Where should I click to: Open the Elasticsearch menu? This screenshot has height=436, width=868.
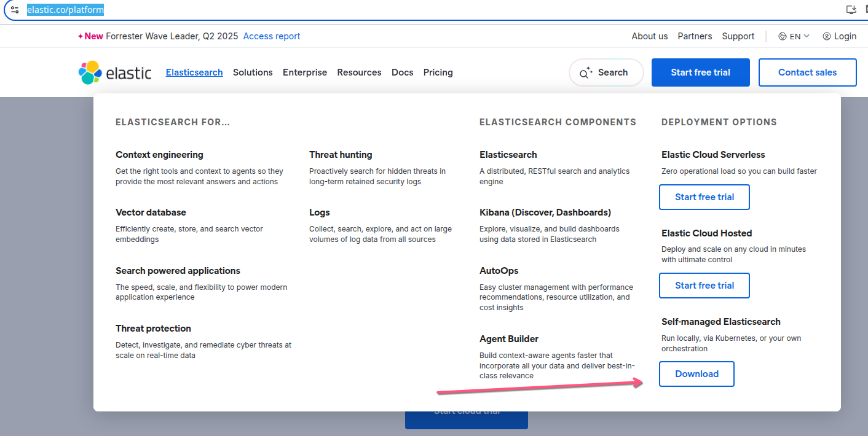pyautogui.click(x=194, y=72)
